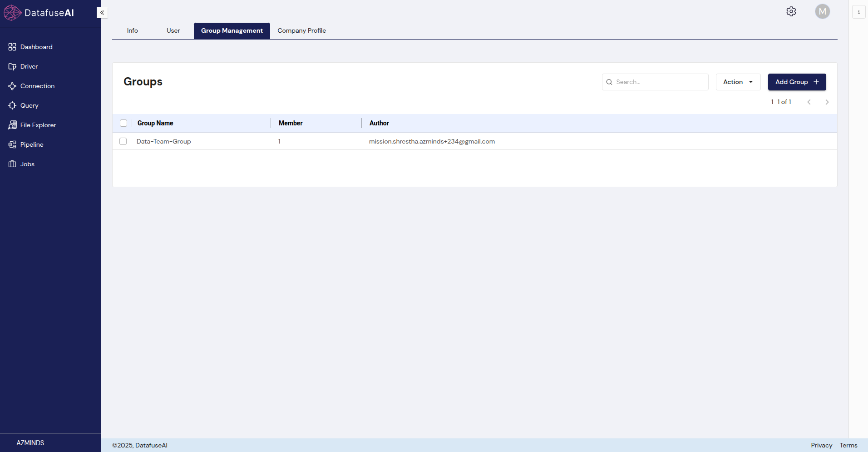Check the Data-Team-Group row checkbox

pyautogui.click(x=123, y=141)
